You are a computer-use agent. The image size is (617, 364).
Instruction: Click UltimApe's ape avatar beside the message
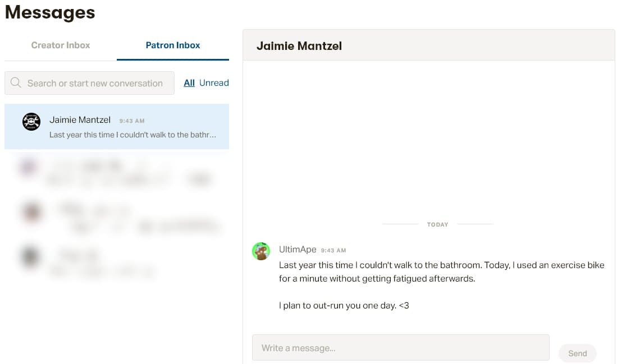pyautogui.click(x=260, y=251)
